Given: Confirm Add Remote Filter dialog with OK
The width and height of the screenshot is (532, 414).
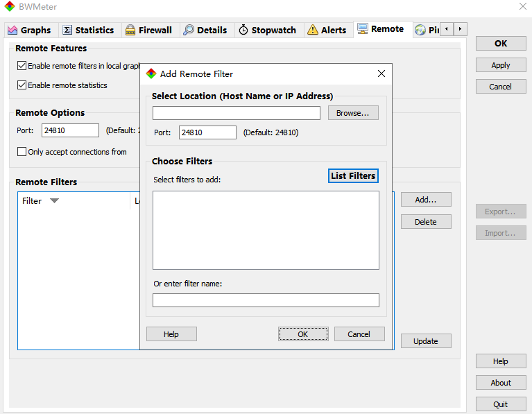Looking at the screenshot, I should click(x=303, y=334).
